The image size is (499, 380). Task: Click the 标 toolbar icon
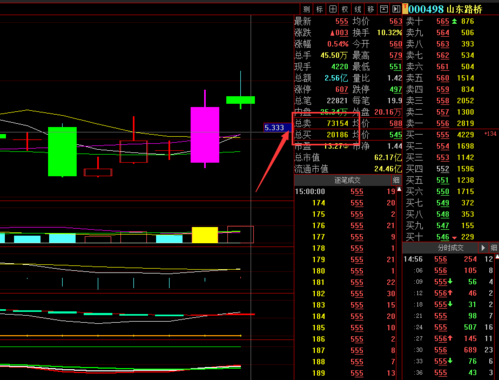pos(319,9)
